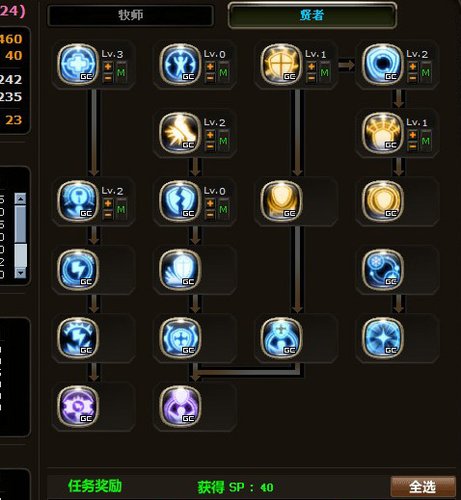Max the dark vortex skill with M button
Image resolution: width=461 pixels, height=500 pixels.
426,72
